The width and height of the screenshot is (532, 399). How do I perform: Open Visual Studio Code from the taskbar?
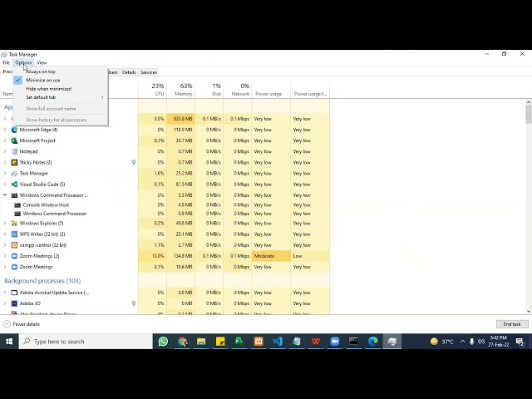[278, 342]
